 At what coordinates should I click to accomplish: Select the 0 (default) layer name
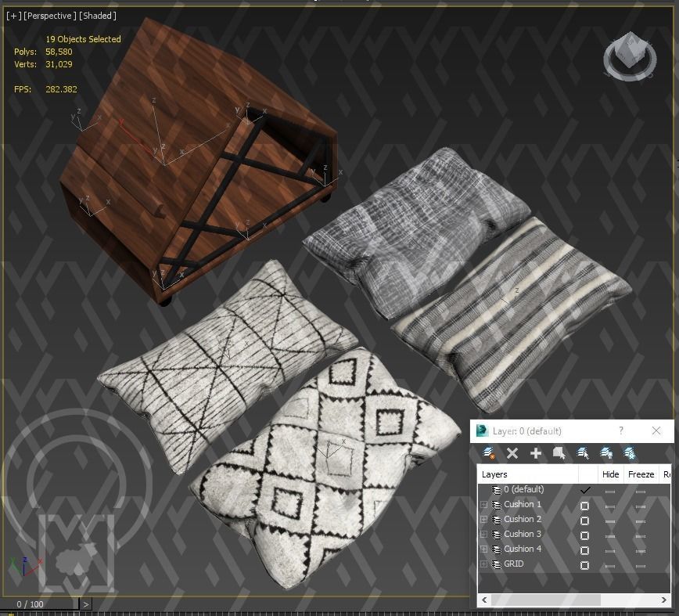click(x=523, y=489)
